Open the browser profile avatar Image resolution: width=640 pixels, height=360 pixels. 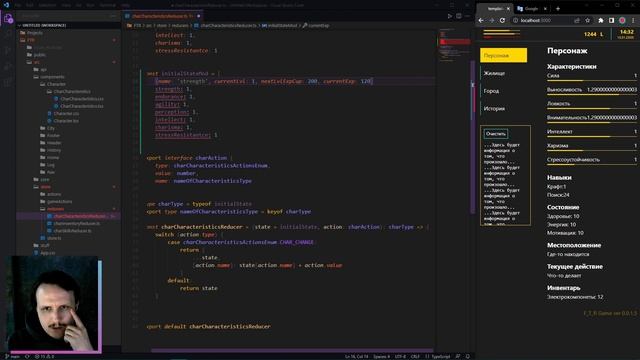622,20
